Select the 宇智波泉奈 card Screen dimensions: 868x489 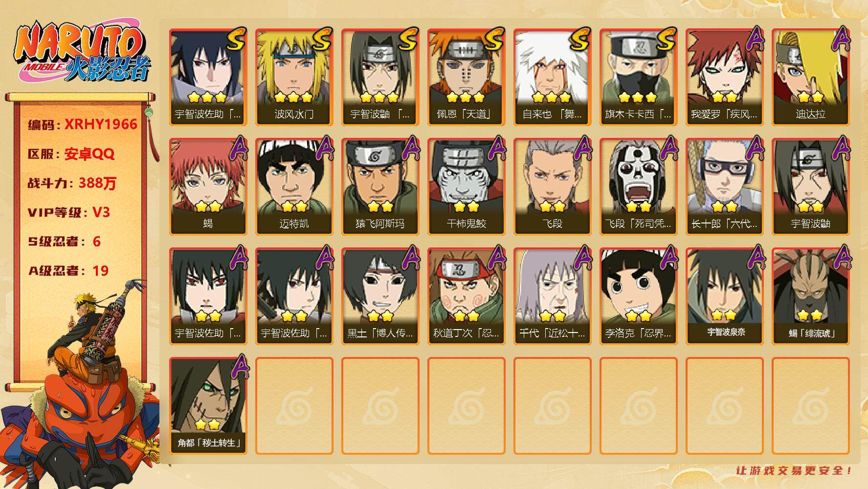click(x=724, y=296)
